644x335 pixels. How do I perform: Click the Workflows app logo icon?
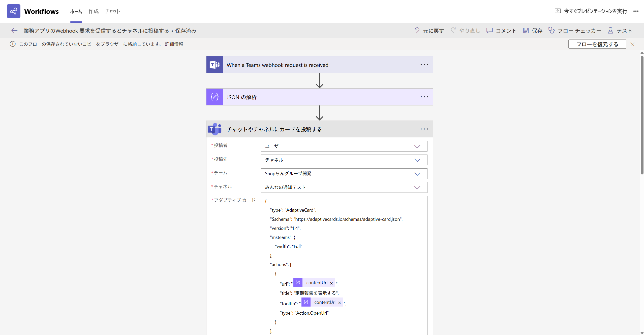pos(13,11)
